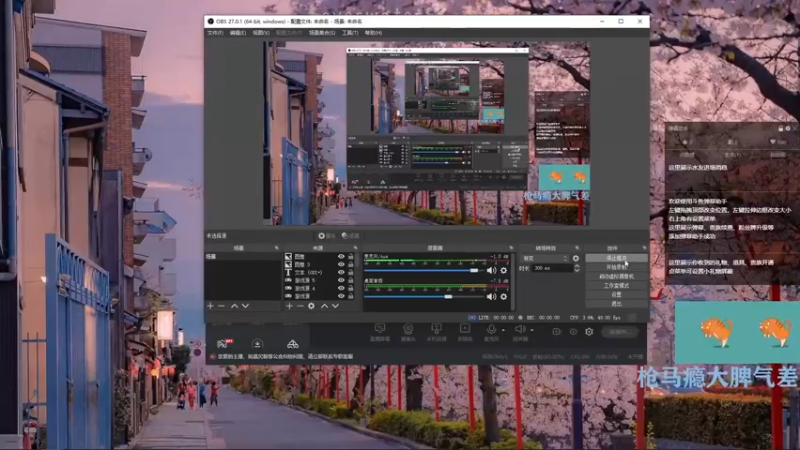Toggle visibility of 图像 3 source
Screen dimensions: 800x450
point(341,264)
